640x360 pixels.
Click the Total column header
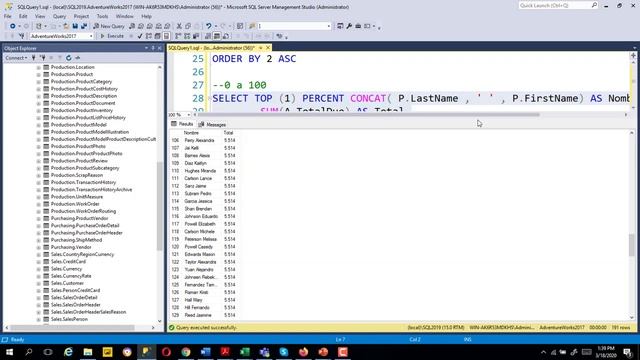[228, 133]
